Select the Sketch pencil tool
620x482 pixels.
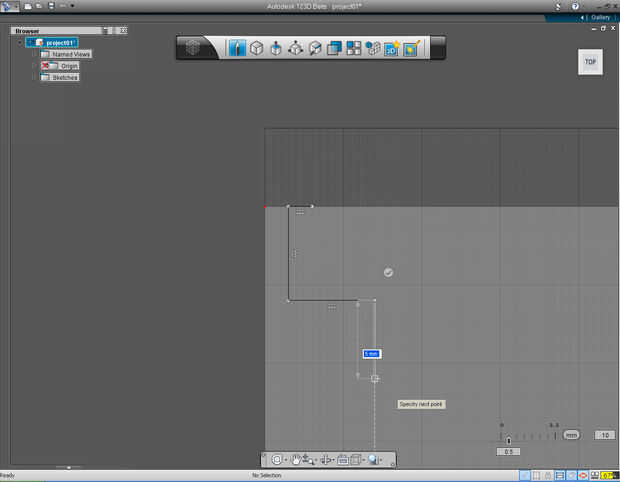point(237,48)
